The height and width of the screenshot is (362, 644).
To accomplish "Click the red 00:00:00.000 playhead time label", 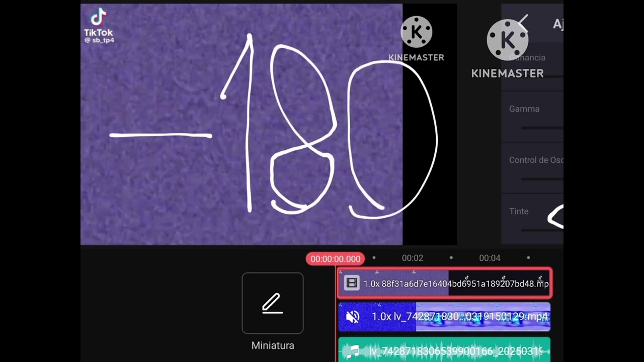I will [336, 258].
